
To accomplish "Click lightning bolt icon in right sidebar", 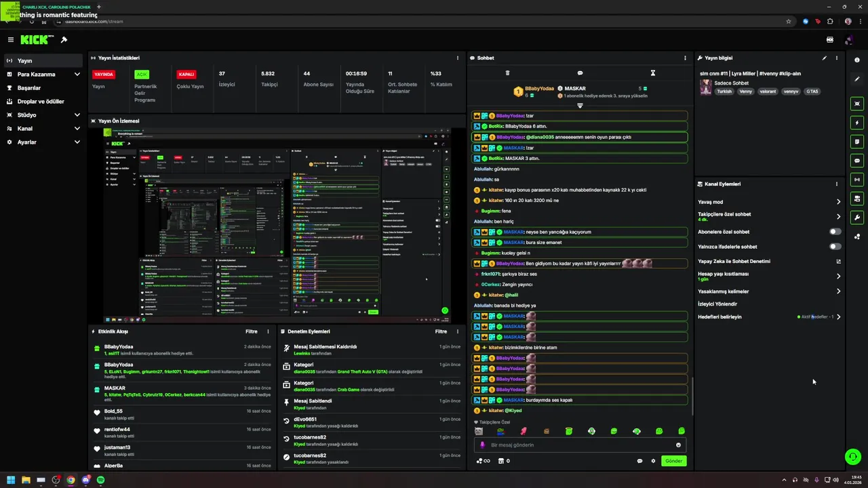I will click(x=857, y=123).
